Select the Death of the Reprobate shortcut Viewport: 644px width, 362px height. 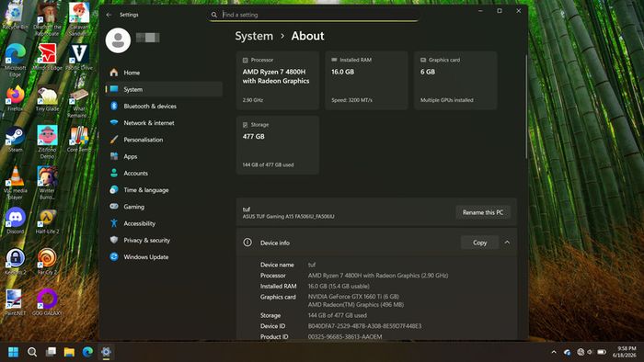pyautogui.click(x=47, y=19)
